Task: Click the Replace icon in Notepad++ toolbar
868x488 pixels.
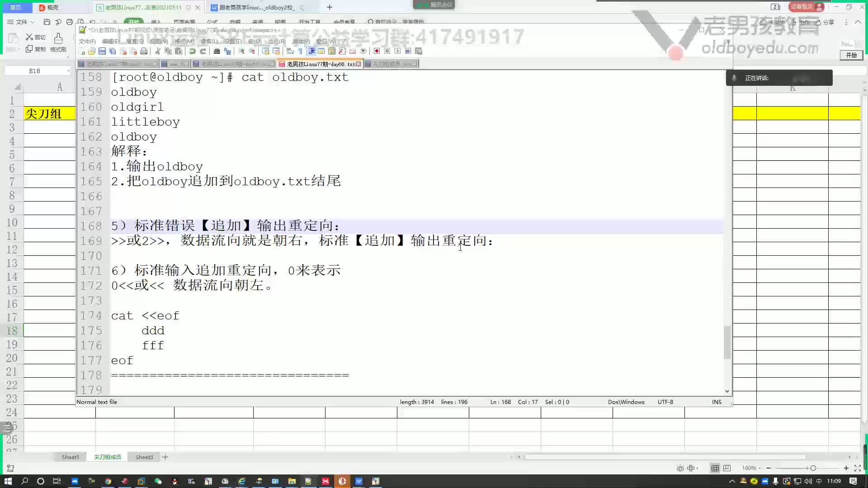Action: (x=227, y=51)
